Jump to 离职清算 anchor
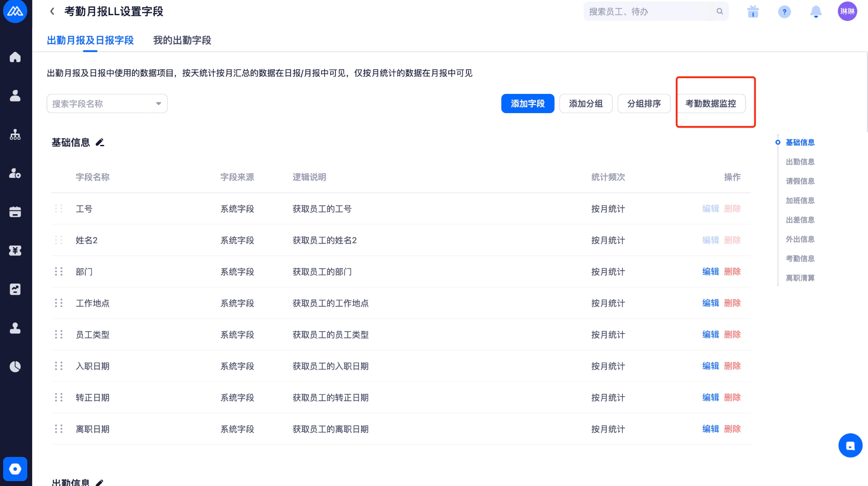The image size is (868, 486). click(800, 278)
